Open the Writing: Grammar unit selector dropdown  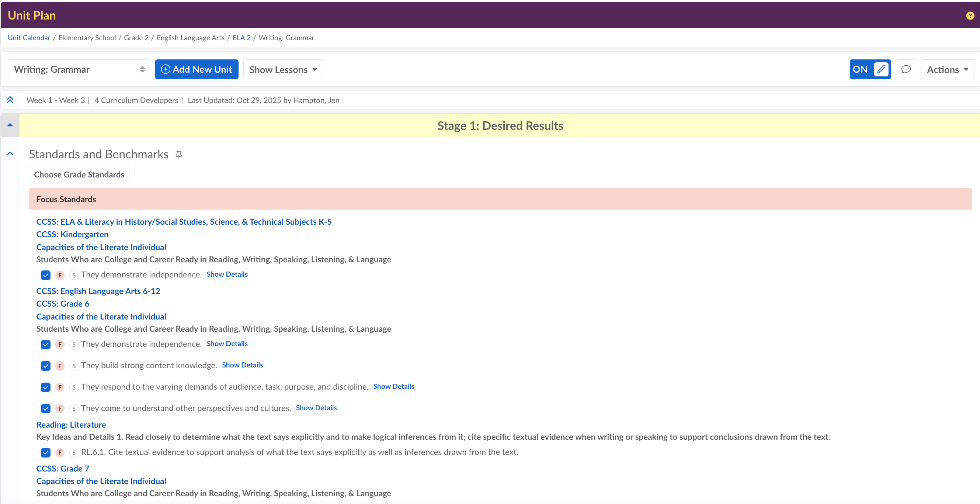coord(79,69)
